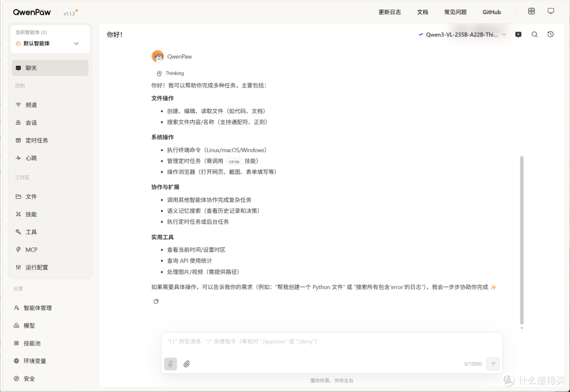
Task: Click the chat bubble icon beside 聊天
Action: [x=18, y=68]
